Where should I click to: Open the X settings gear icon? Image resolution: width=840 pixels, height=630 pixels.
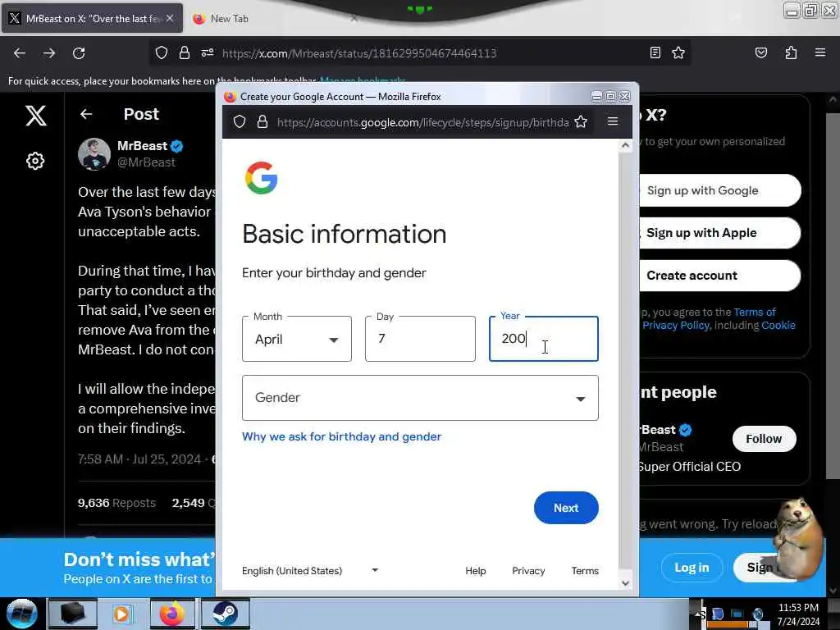click(x=35, y=161)
